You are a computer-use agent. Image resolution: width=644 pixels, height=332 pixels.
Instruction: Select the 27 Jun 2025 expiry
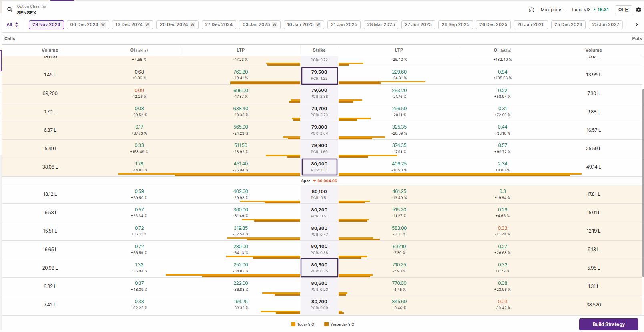tap(418, 24)
